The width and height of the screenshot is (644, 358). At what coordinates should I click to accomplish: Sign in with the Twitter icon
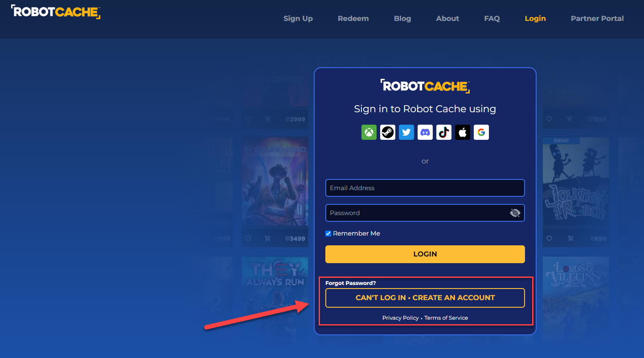pos(406,132)
